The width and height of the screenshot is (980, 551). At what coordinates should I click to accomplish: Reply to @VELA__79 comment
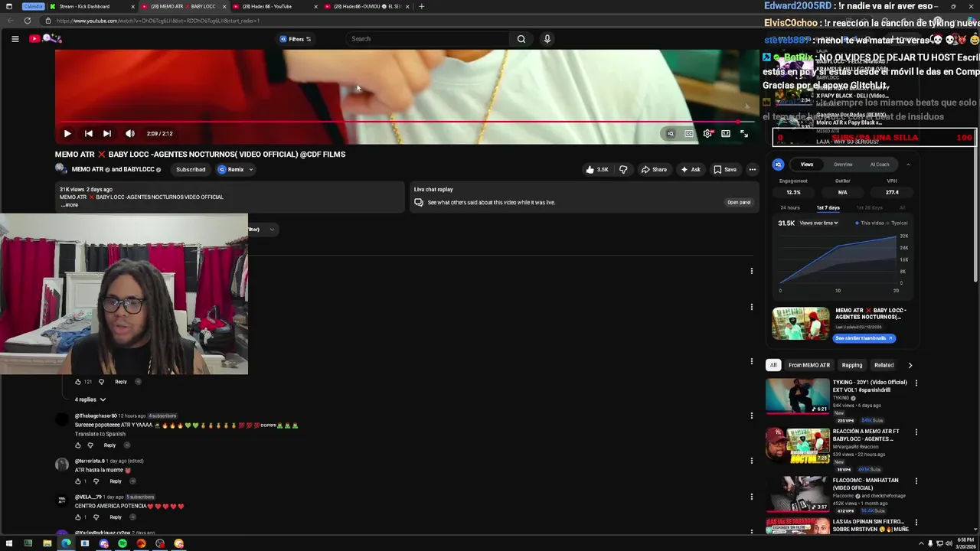[x=116, y=517]
